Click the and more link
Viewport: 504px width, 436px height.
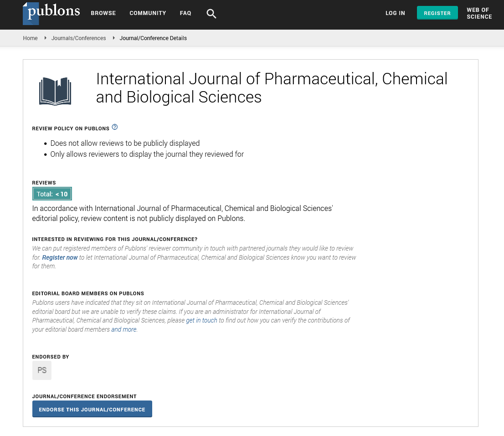tap(123, 329)
